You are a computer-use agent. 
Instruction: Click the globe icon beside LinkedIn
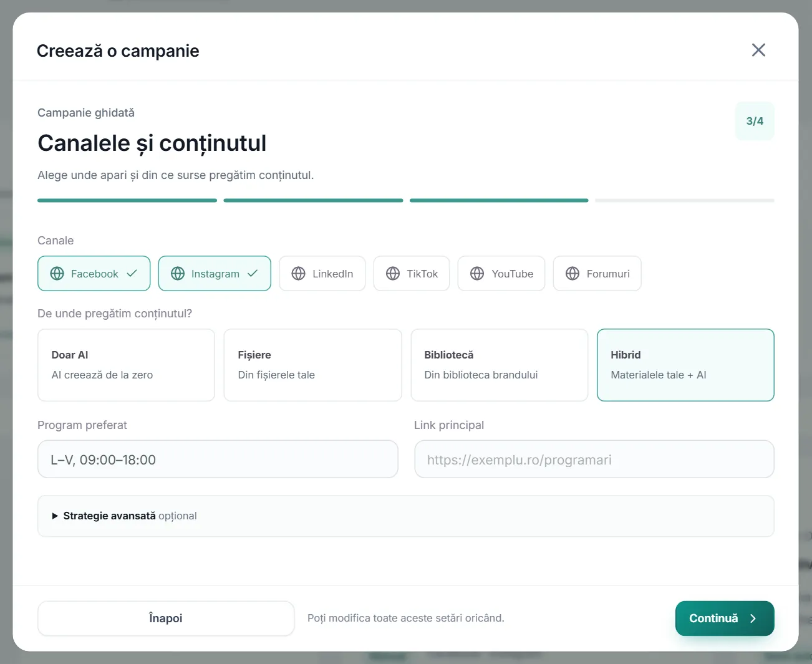pyautogui.click(x=299, y=274)
